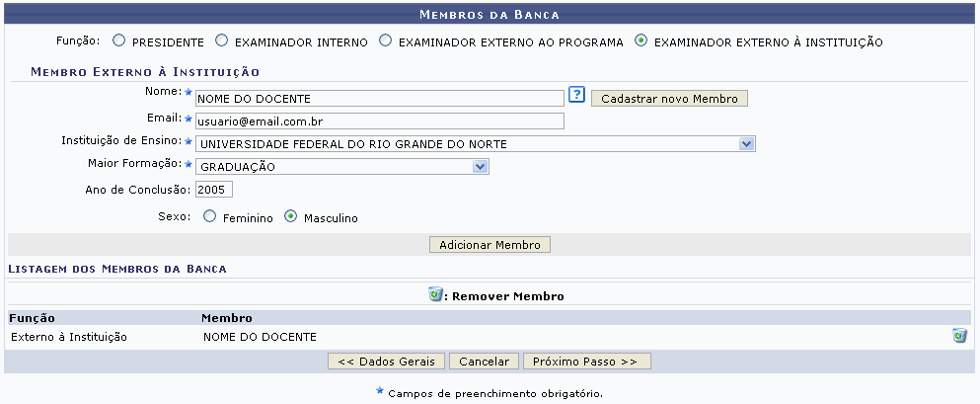Open the help icon beside Nome field
This screenshot has width=980, height=404.
click(x=577, y=95)
